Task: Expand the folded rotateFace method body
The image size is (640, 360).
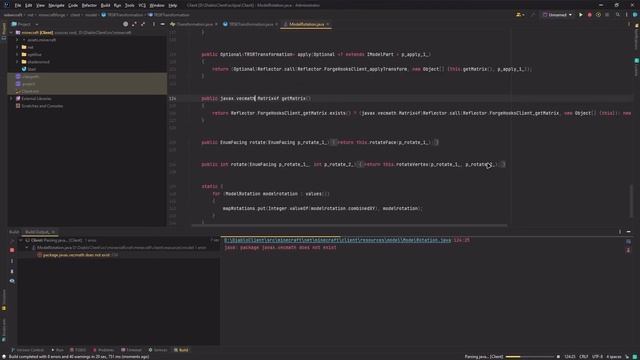Action: tap(333, 142)
